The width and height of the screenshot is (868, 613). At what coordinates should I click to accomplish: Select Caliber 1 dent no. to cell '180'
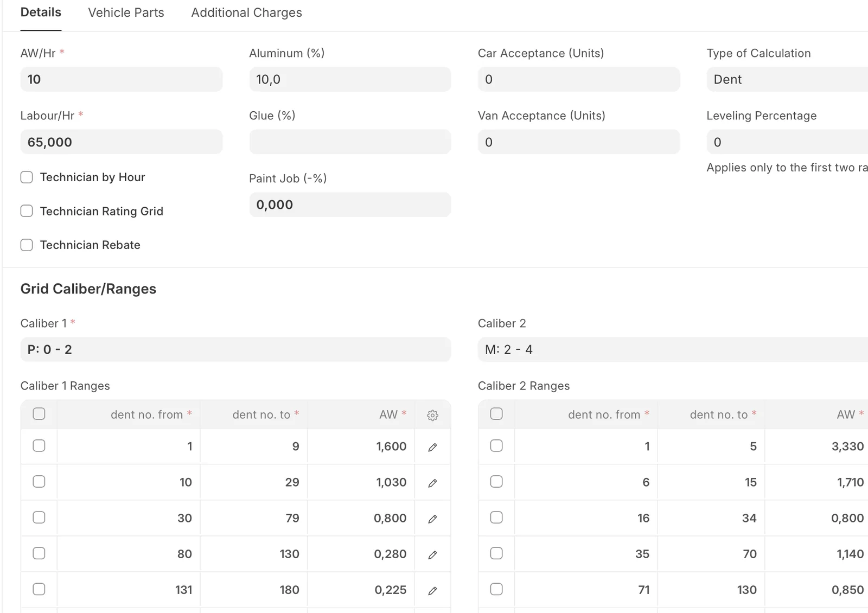click(253, 590)
